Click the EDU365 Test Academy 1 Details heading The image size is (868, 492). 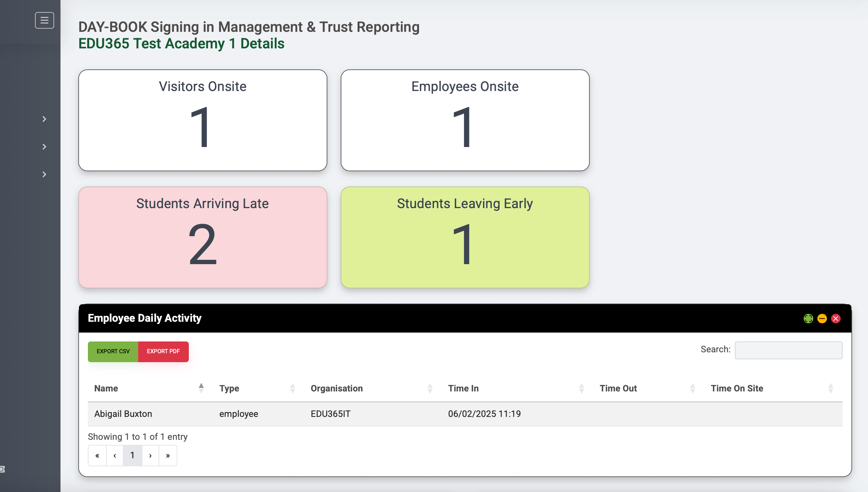(x=181, y=44)
